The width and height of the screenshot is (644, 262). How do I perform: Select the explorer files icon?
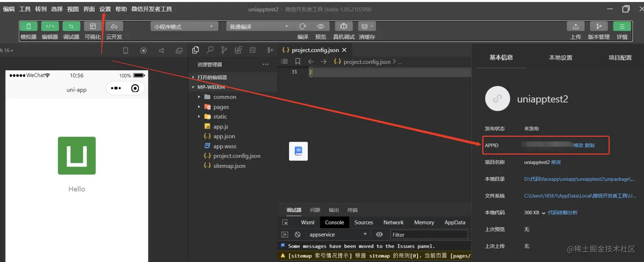coord(195,50)
